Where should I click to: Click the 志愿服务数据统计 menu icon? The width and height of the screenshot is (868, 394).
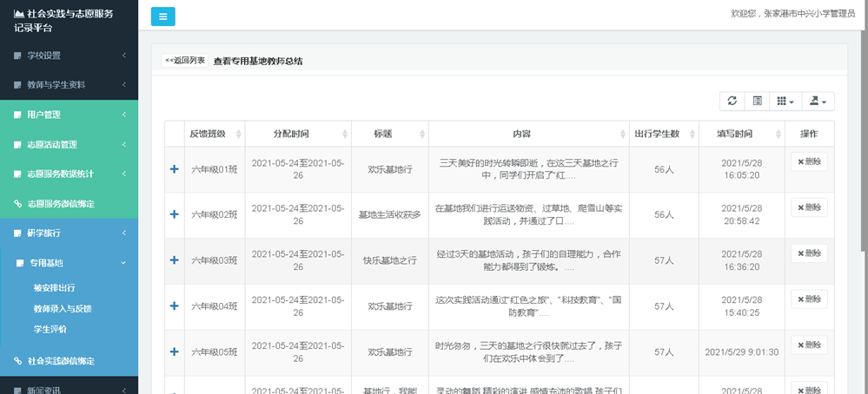(17, 174)
